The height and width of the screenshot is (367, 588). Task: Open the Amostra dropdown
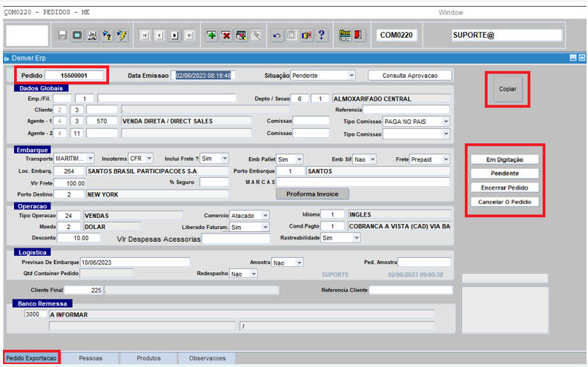tap(300, 262)
